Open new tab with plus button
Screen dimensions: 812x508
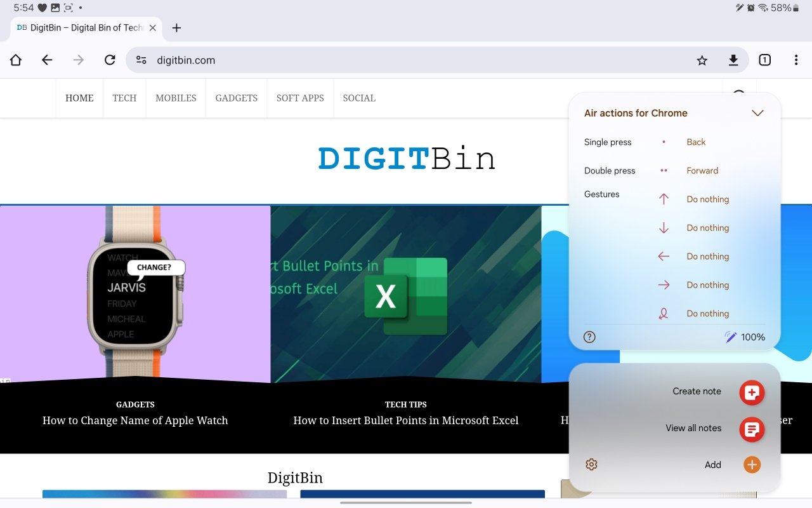(x=176, y=28)
